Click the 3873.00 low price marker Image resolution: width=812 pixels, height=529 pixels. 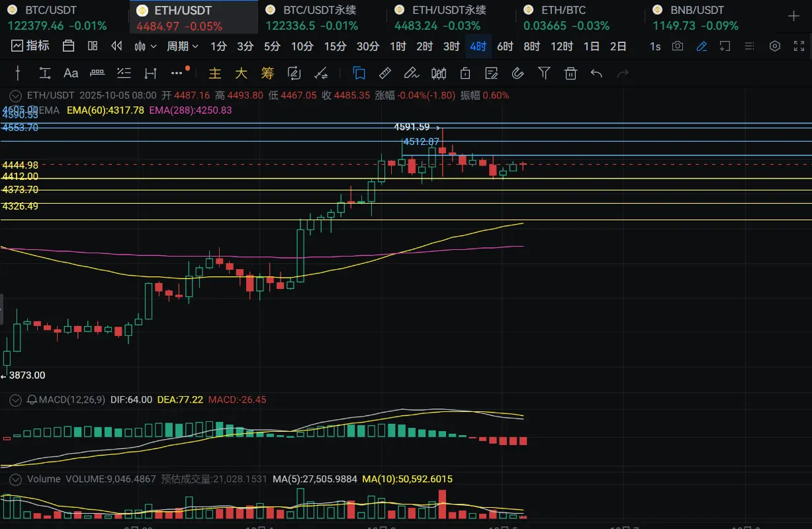point(27,375)
